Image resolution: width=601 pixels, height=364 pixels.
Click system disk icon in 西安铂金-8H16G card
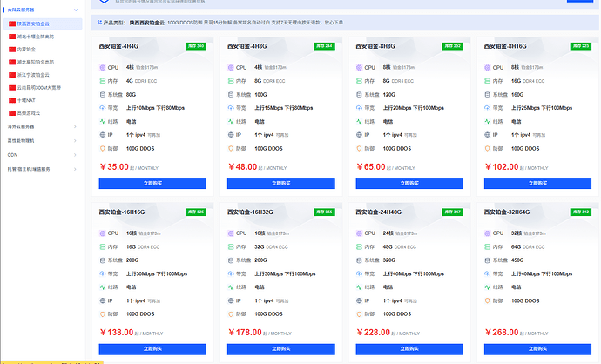(487, 95)
